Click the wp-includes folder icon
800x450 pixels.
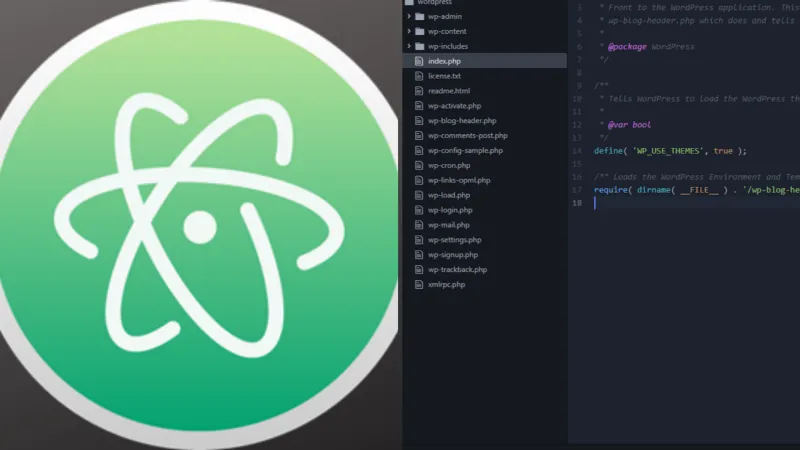pyautogui.click(x=420, y=46)
